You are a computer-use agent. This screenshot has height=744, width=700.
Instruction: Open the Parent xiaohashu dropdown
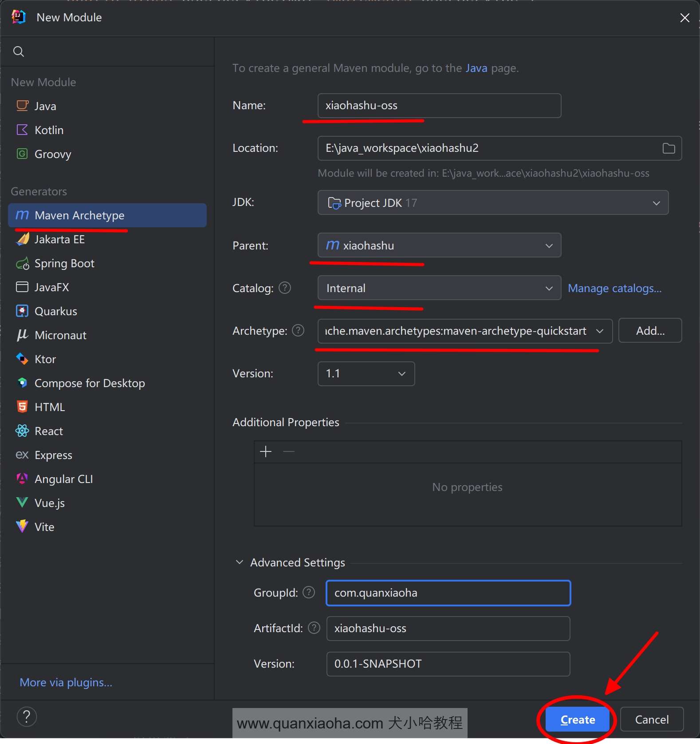(439, 245)
